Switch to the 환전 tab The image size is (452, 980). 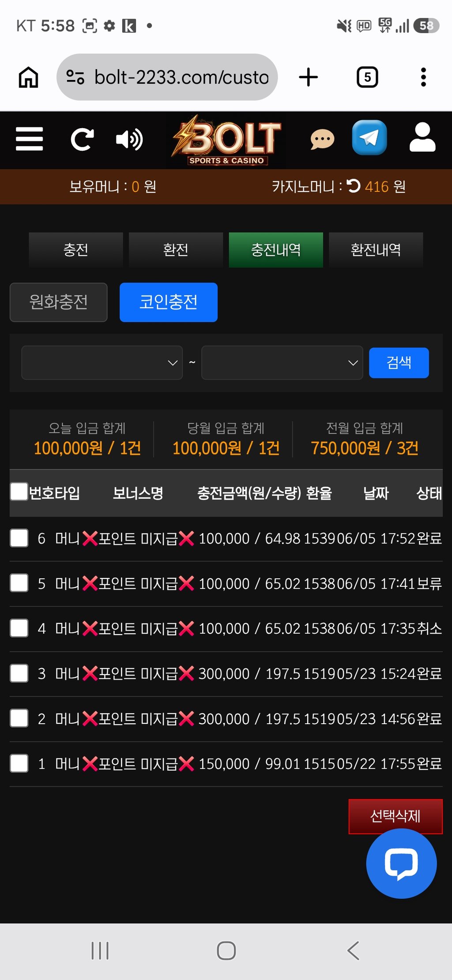tap(176, 250)
